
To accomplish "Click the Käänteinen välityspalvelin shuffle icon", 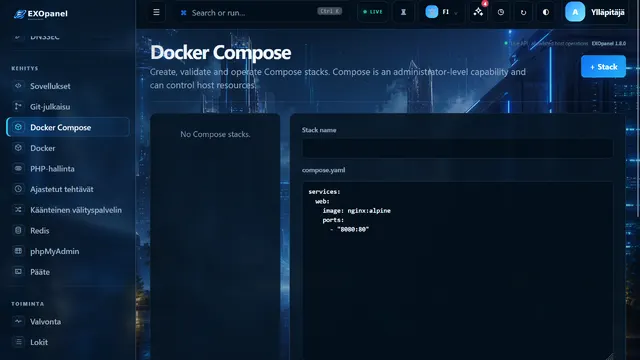I will coord(18,209).
